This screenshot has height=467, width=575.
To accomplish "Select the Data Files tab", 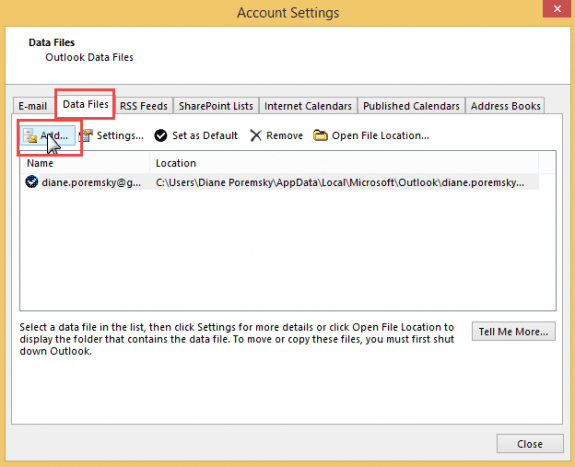I will click(85, 105).
